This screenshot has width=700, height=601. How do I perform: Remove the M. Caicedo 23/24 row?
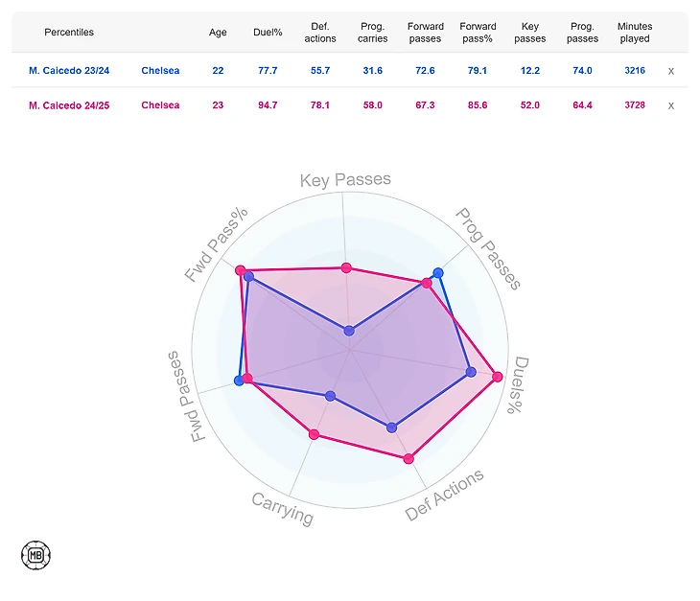[671, 71]
